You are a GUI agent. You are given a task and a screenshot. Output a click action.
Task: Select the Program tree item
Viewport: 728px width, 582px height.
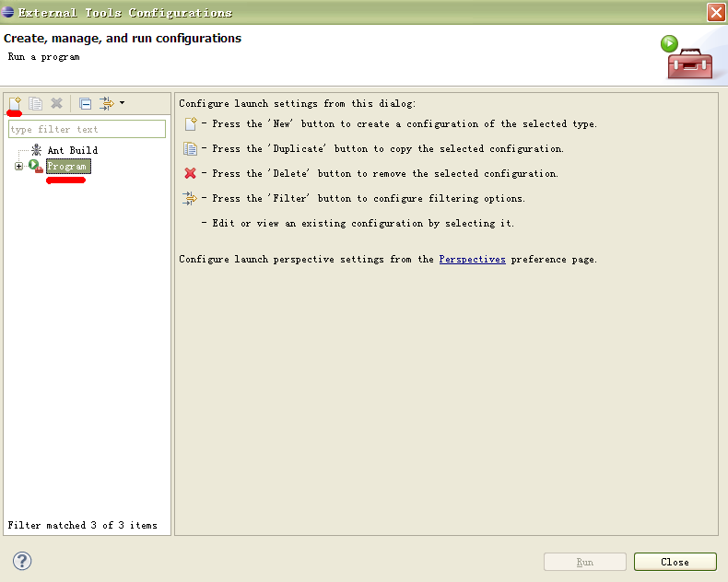pos(68,166)
